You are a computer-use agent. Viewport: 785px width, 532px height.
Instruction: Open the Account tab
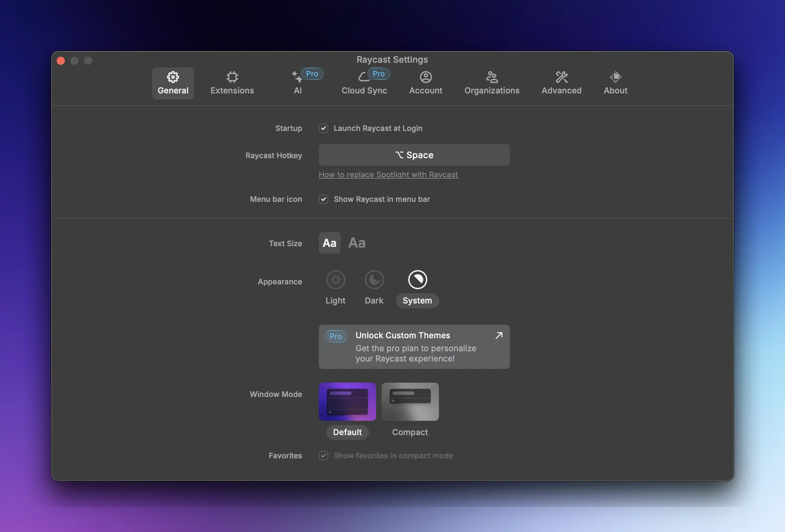(x=425, y=84)
